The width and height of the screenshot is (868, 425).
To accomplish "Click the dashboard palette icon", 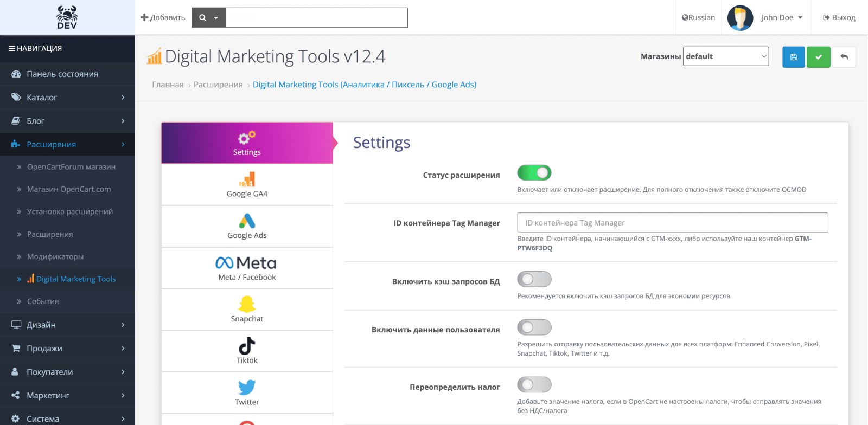I will [x=16, y=74].
